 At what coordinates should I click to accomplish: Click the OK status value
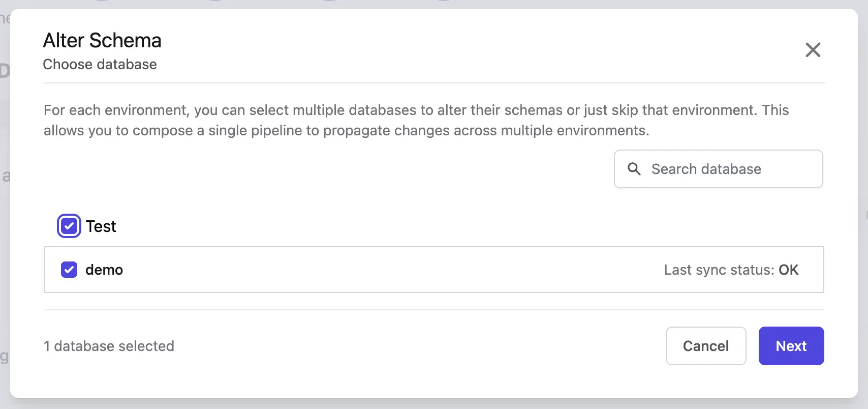789,270
